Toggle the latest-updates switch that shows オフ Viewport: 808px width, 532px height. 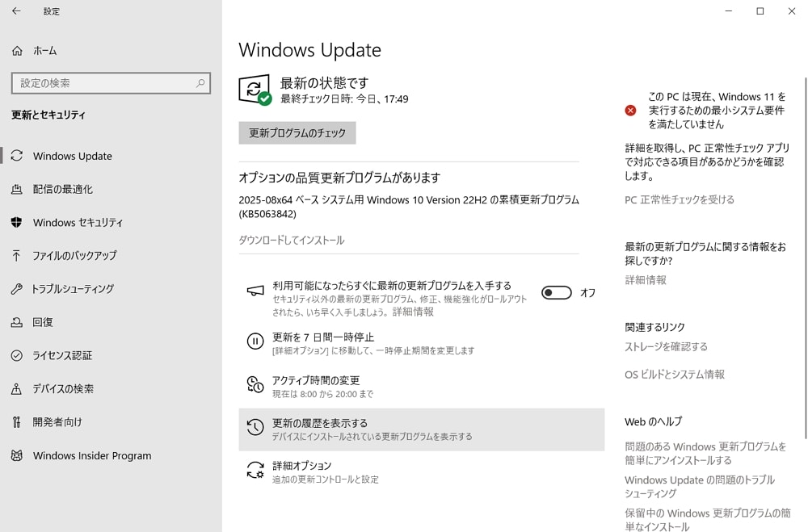pyautogui.click(x=557, y=292)
